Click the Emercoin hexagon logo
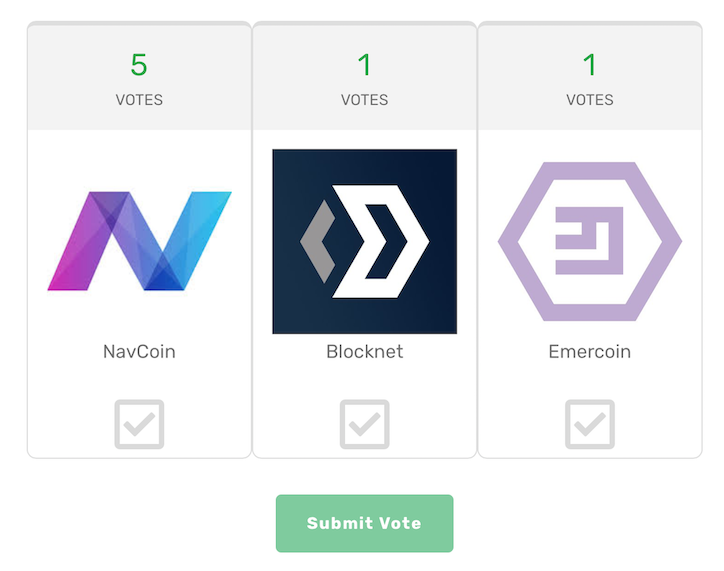Image resolution: width=724 pixels, height=571 pixels. [590, 241]
